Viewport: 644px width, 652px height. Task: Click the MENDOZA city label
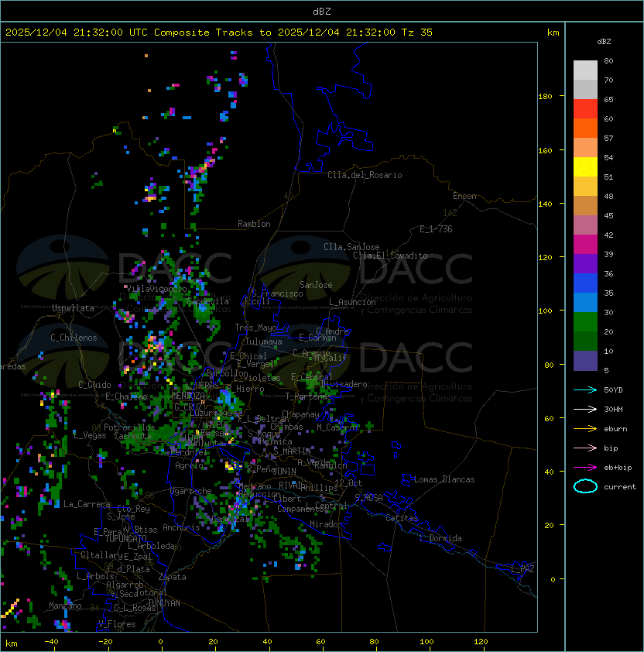click(x=188, y=396)
